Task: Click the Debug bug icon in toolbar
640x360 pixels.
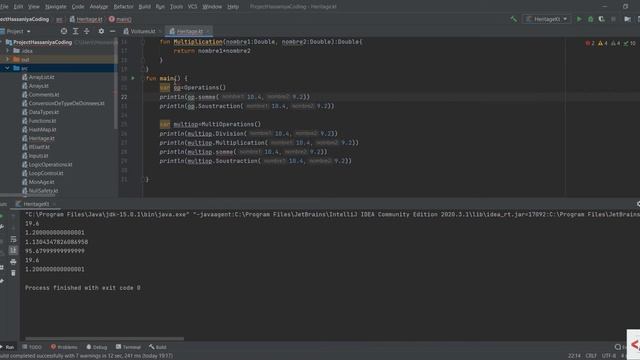Action: [590, 19]
